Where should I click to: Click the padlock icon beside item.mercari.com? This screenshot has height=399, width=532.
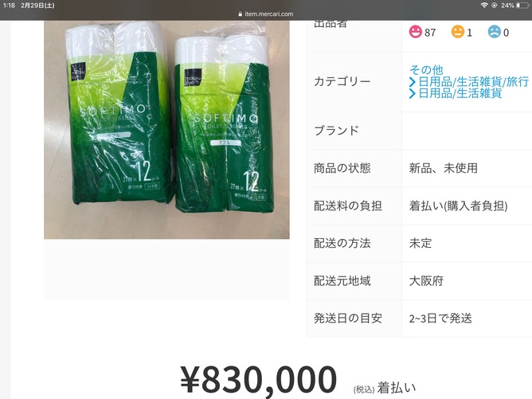pyautogui.click(x=241, y=14)
